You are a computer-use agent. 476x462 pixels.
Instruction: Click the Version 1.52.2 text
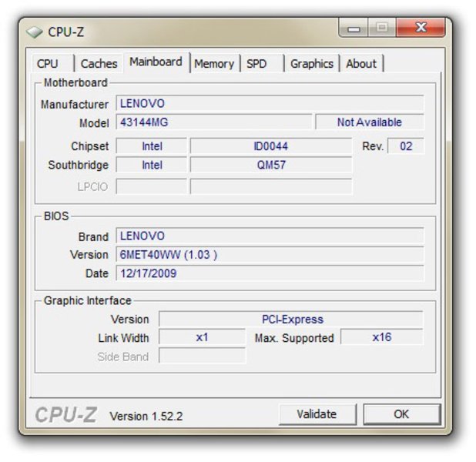point(146,416)
